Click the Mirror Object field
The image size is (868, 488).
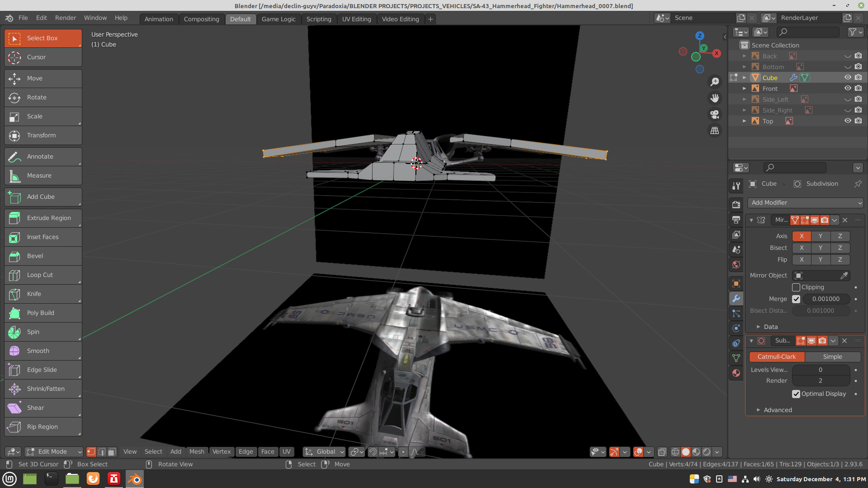pos(821,276)
